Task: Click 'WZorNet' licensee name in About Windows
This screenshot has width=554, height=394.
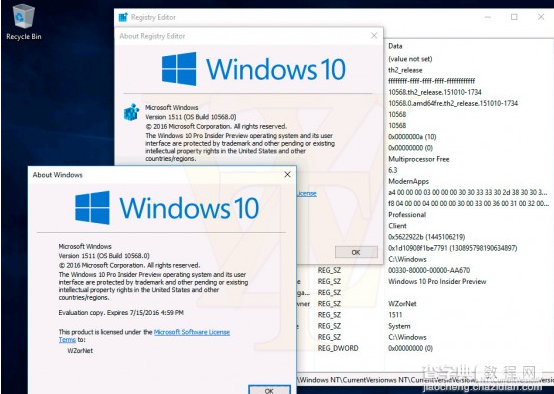Action: (x=80, y=351)
